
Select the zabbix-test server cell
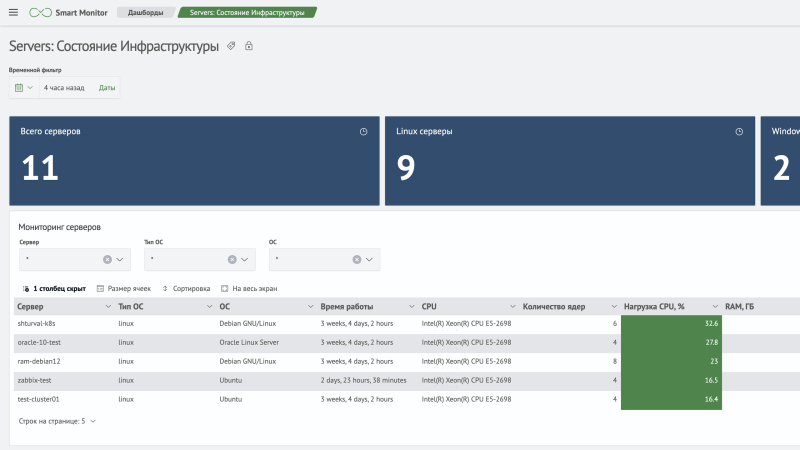click(34, 380)
